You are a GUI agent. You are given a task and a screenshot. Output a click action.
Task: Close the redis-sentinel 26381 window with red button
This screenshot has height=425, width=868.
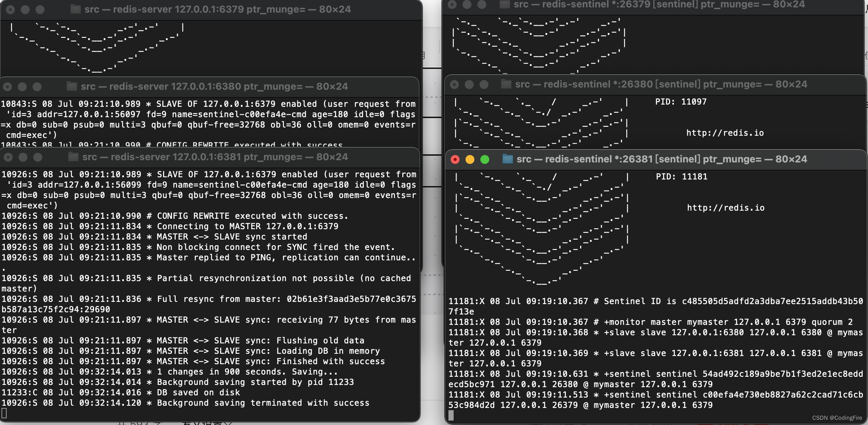click(455, 159)
